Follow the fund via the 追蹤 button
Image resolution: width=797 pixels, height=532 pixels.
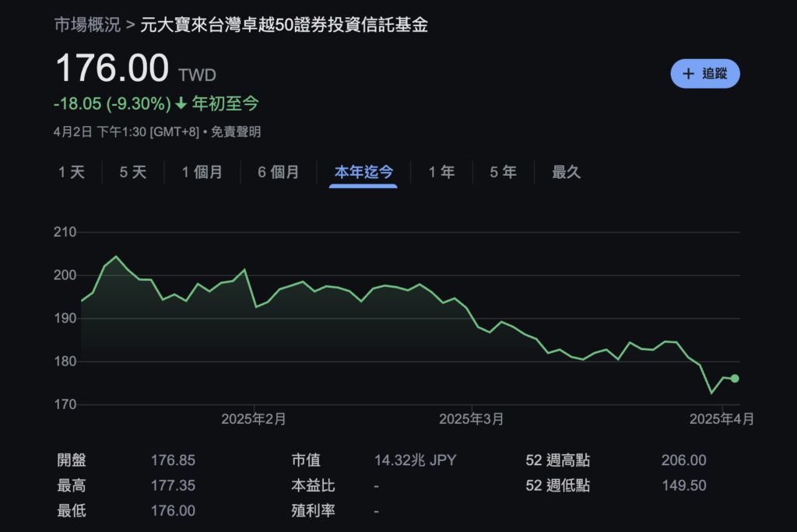pos(704,72)
